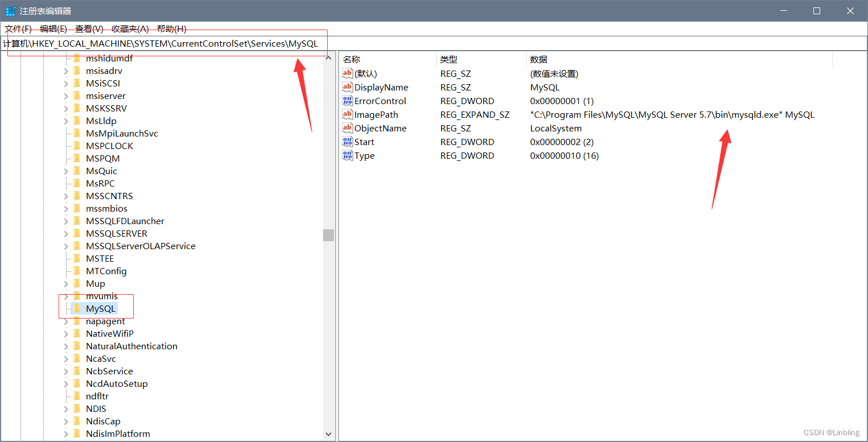Select the MsRPC key

point(100,183)
